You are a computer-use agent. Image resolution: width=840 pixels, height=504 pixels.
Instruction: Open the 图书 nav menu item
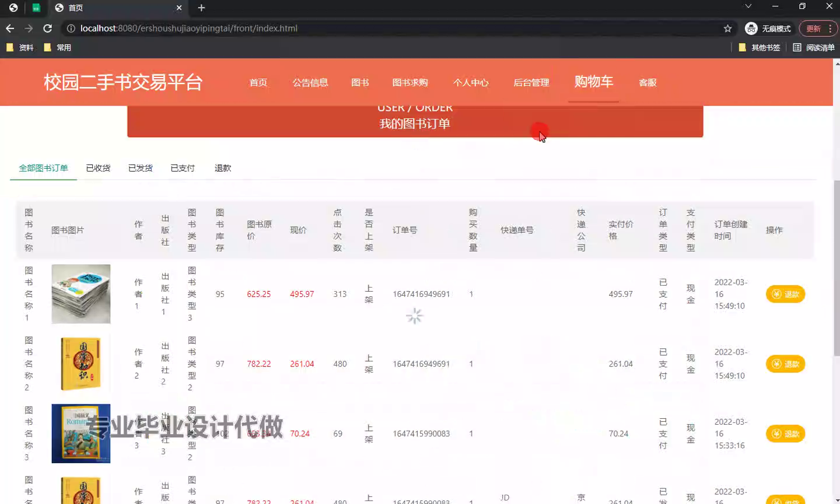pos(360,82)
